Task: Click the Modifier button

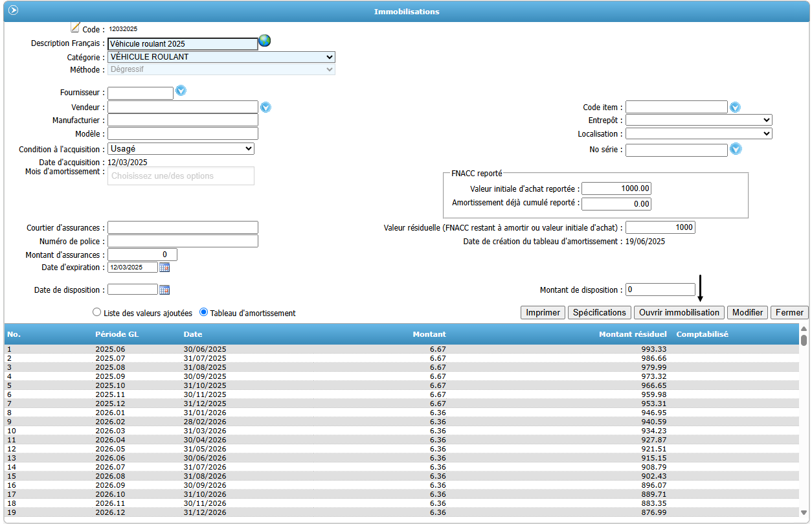Action: click(x=747, y=313)
